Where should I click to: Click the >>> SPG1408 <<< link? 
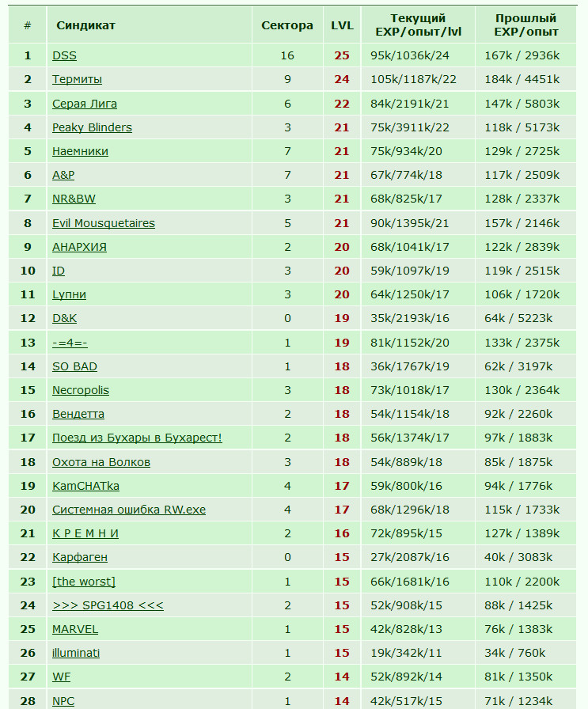(108, 605)
